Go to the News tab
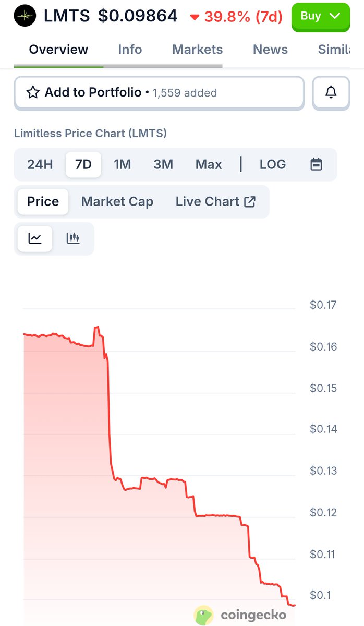 pos(270,50)
